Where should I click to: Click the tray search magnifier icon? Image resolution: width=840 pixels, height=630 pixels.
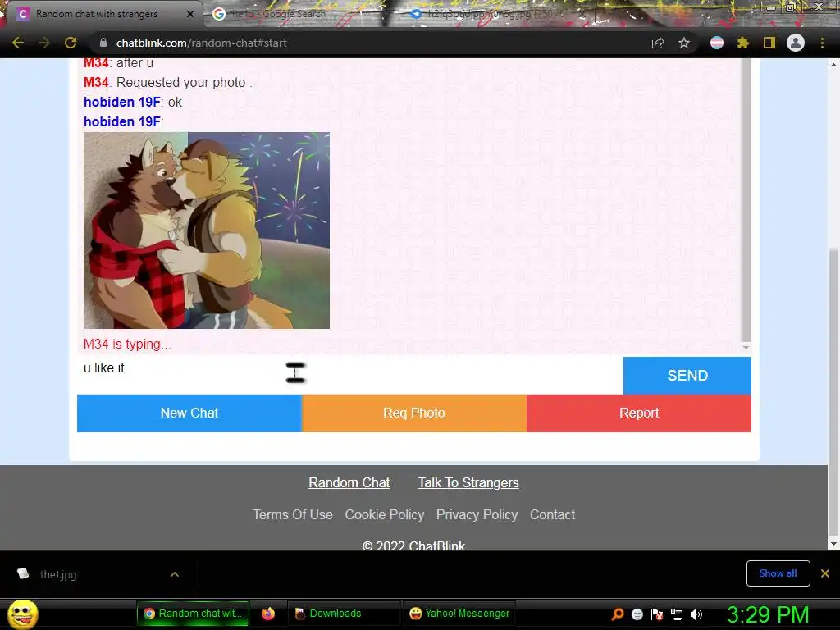(618, 614)
